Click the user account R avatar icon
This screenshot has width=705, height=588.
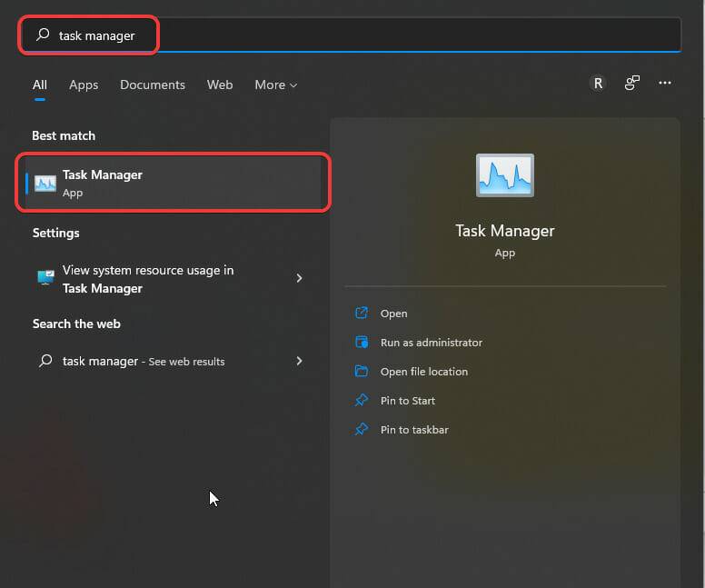[597, 84]
